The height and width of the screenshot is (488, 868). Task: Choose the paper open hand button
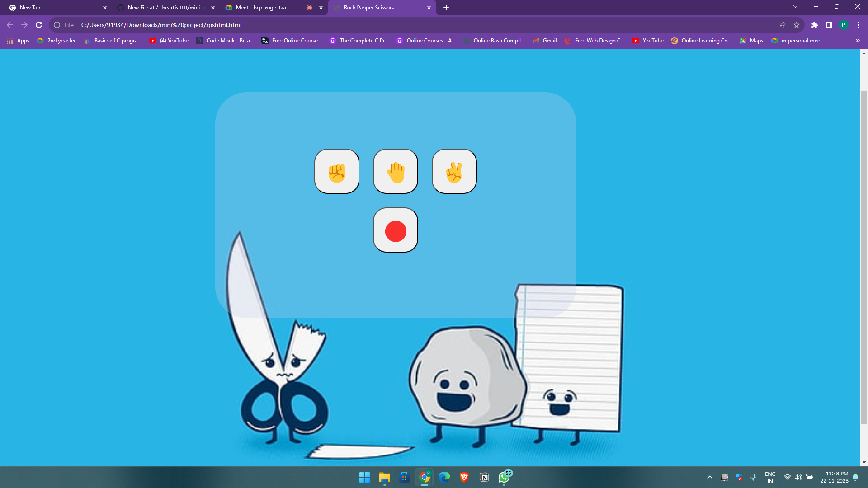(396, 171)
